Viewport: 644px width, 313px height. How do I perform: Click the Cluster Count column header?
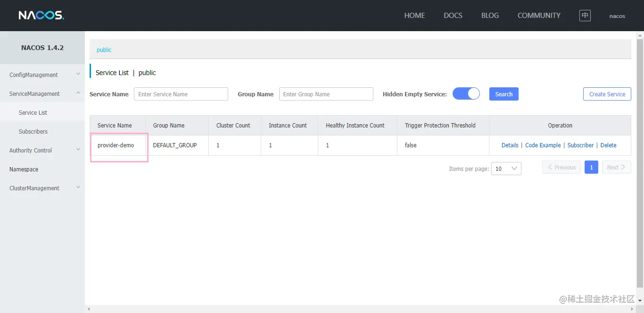pos(235,126)
